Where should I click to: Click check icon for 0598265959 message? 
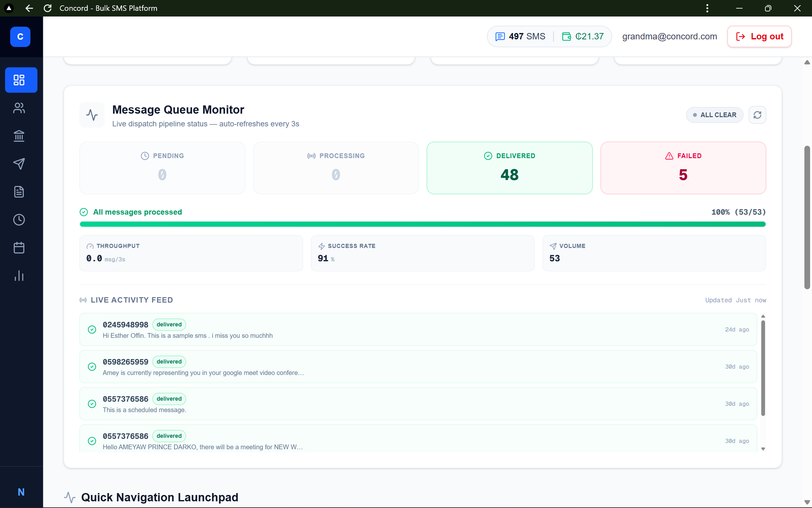(92, 366)
